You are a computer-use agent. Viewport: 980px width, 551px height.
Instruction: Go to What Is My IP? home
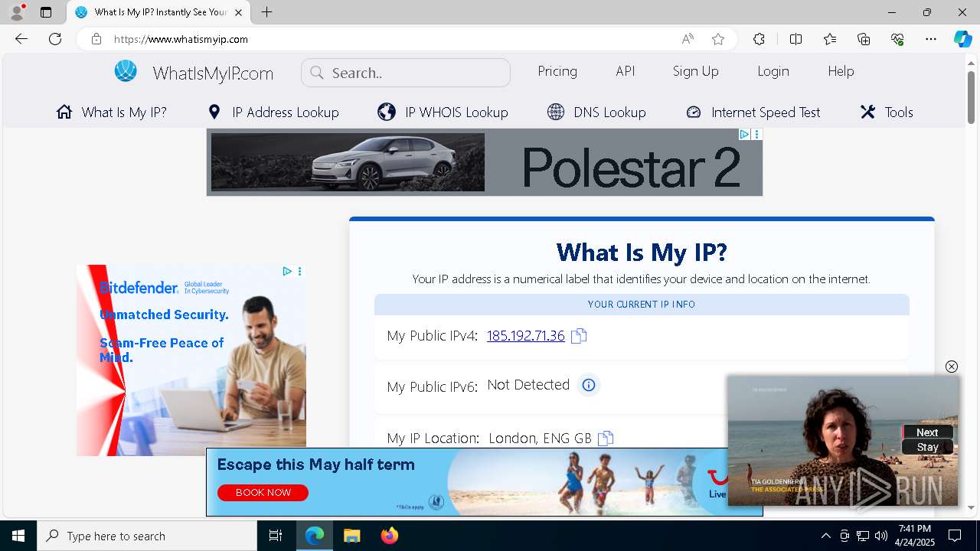(x=112, y=112)
